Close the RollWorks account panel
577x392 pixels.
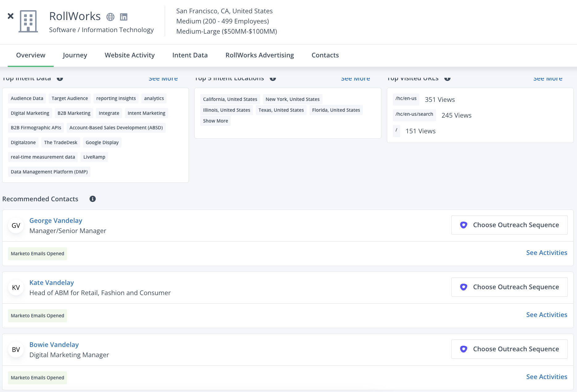[10, 16]
